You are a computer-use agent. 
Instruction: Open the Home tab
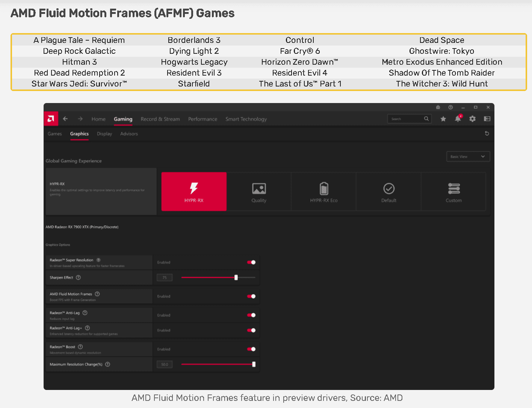coord(98,119)
